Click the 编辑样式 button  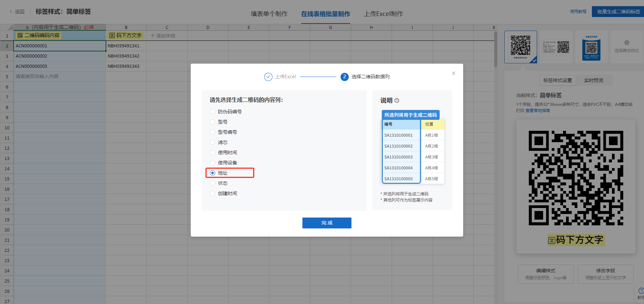click(546, 274)
